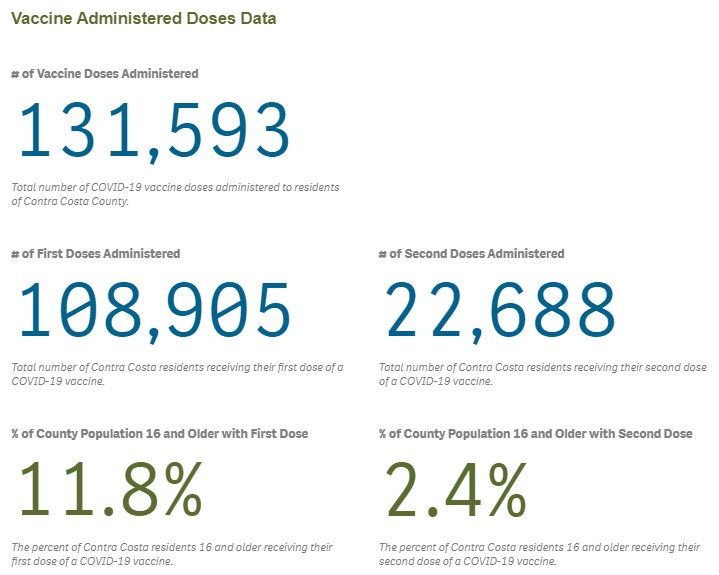Click the 108,905 first doses value

coord(154,311)
